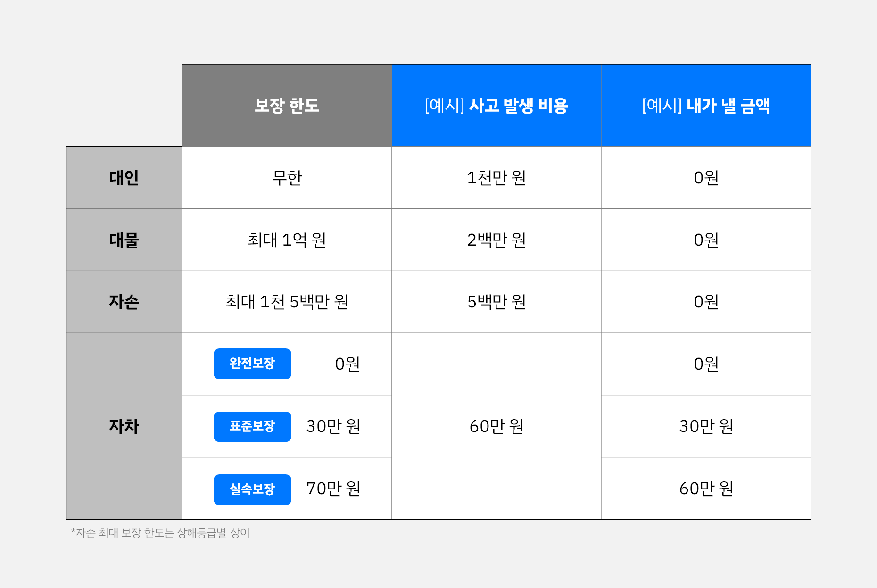Click 70만 원 beside the 실속보장 badge
877x588 pixels.
pyautogui.click(x=333, y=489)
